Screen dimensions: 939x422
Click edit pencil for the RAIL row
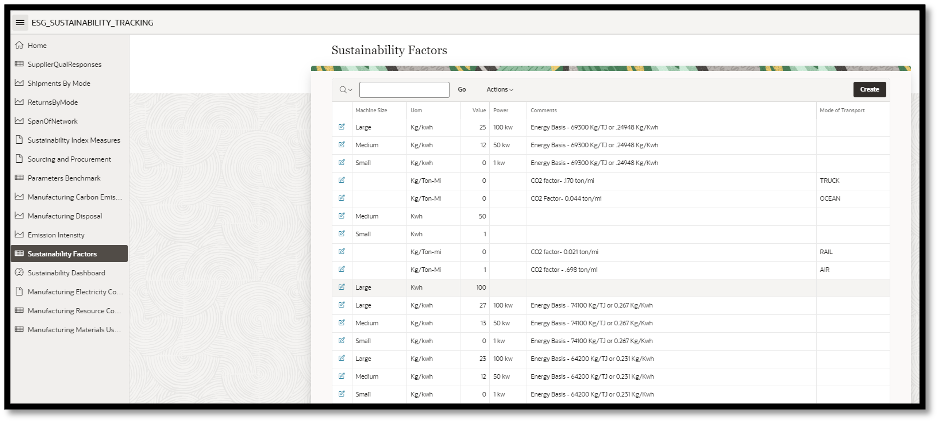point(342,252)
